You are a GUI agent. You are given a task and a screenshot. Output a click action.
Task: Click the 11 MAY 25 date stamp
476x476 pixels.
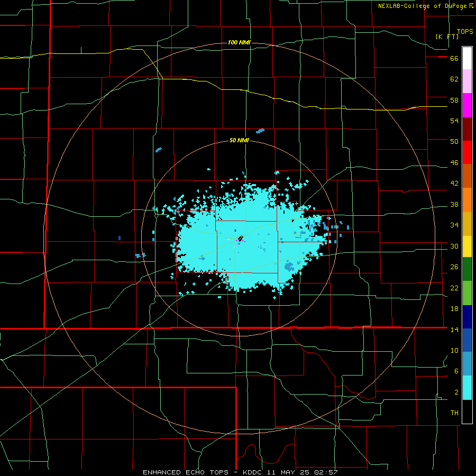tap(289, 472)
